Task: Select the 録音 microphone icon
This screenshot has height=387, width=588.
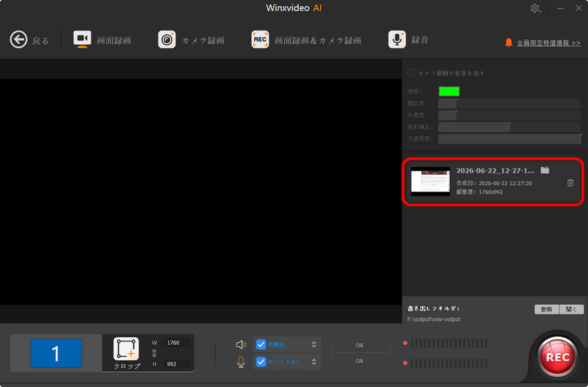Action: (397, 39)
